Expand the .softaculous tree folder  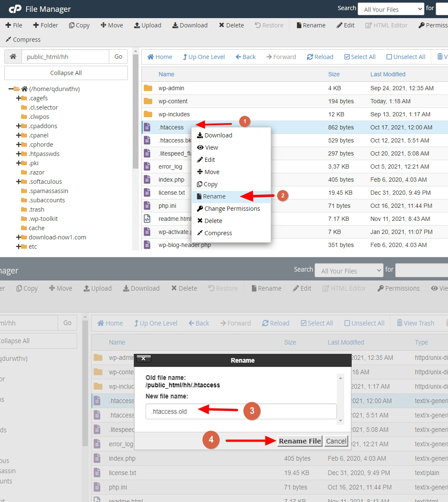click(x=19, y=182)
